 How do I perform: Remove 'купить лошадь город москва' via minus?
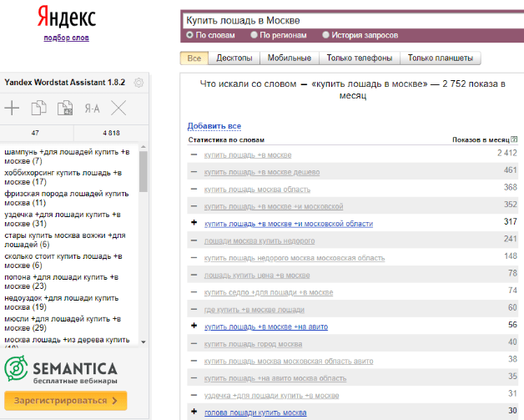coord(194,344)
